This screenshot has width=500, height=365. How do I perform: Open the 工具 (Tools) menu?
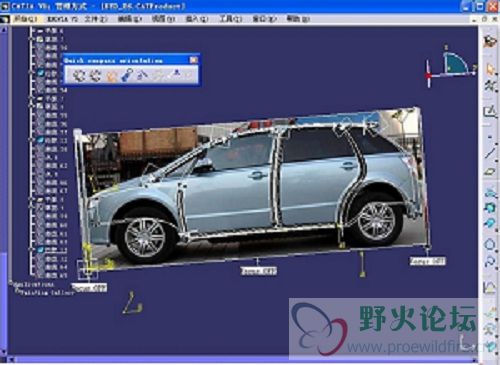click(x=230, y=19)
